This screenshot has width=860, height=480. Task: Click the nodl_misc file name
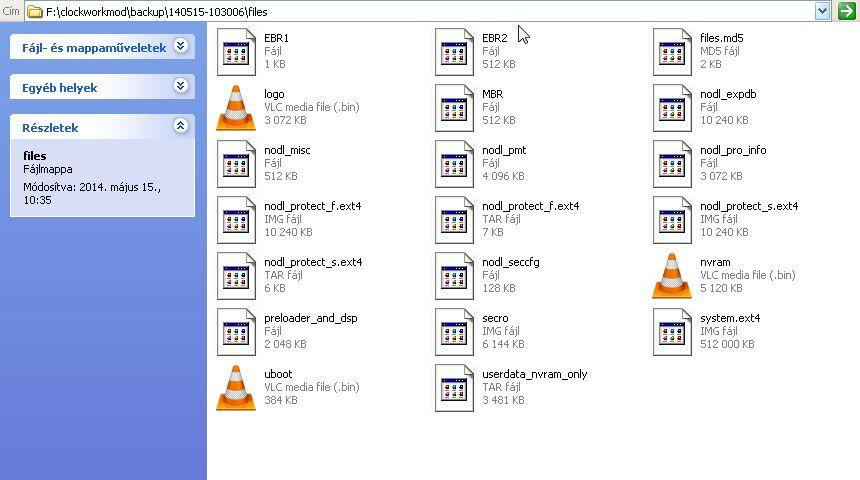[x=287, y=150]
